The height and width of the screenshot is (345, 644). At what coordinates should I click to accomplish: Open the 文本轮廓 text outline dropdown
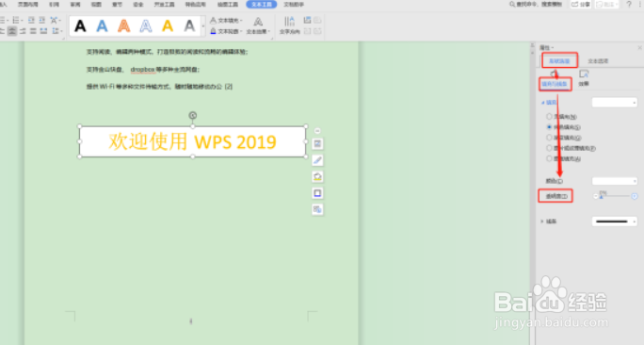(x=226, y=31)
